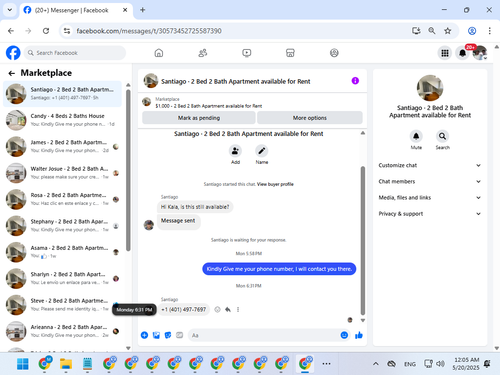500x375 pixels.
Task: Open notifications bell with 20+ badge
Action: 462,53
